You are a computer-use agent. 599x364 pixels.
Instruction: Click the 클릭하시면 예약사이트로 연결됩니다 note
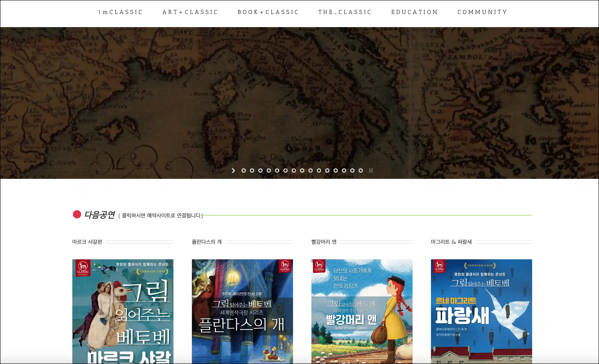[161, 215]
